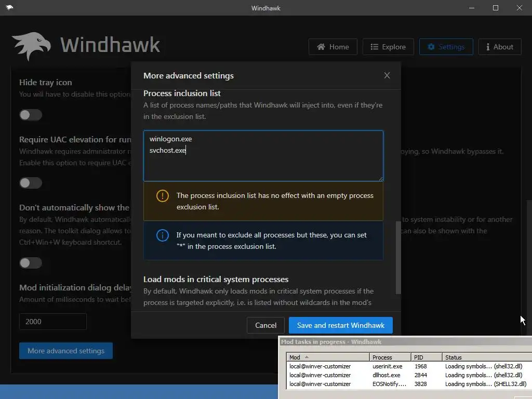
Task: Maximize the Windhawk window
Action: pos(495,7)
